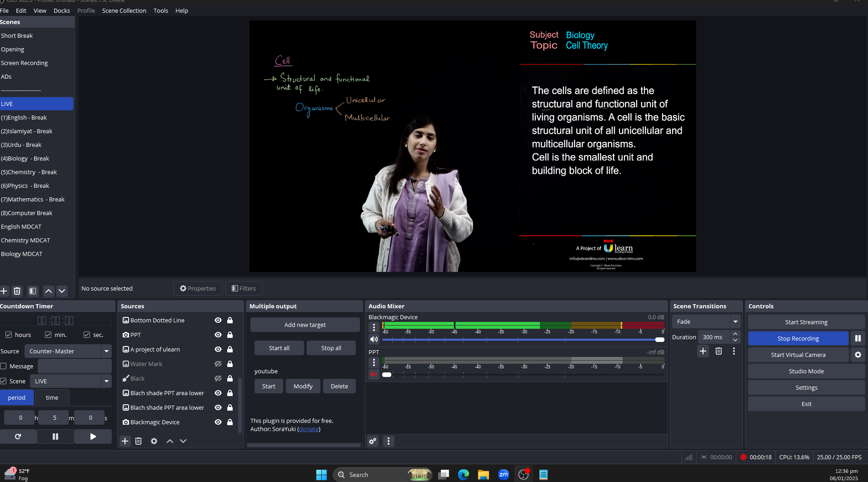Hide Bottom Dotted Line source
Image resolution: width=868 pixels, height=482 pixels.
coord(218,320)
